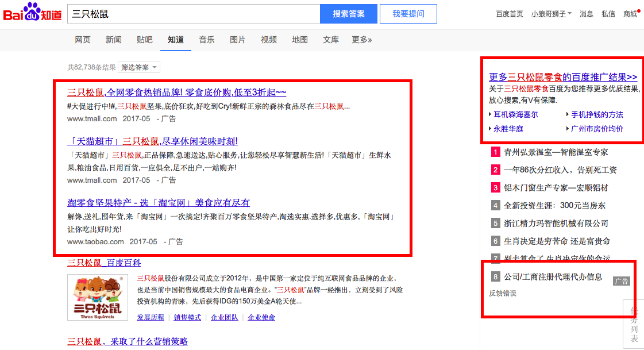Open the 贴吧 tab

pos(145,40)
